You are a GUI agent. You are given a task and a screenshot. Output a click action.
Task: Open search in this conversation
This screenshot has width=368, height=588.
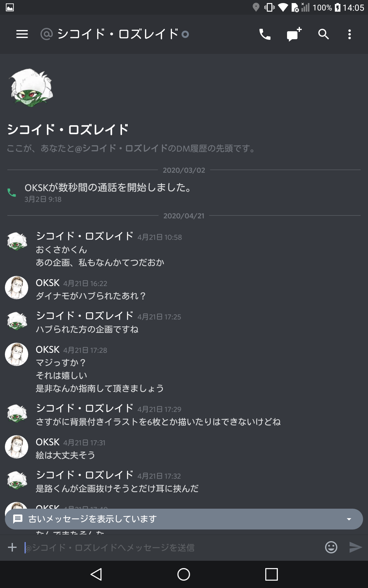coord(323,34)
